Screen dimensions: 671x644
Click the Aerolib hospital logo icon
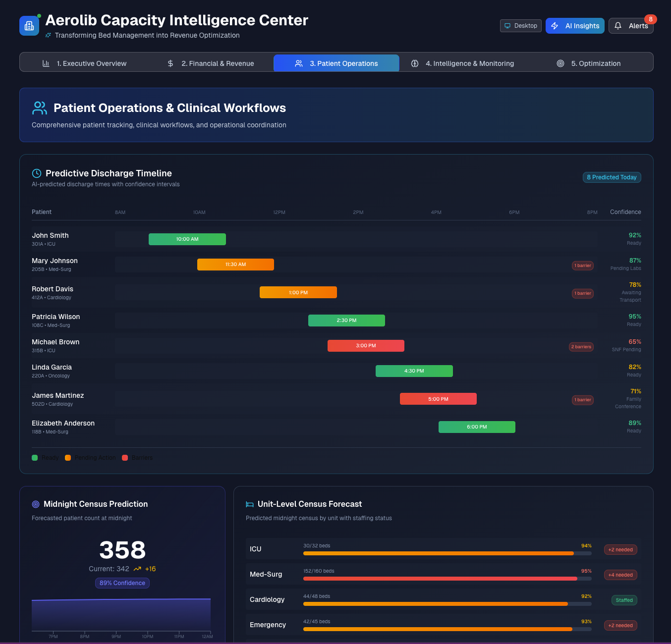pyautogui.click(x=29, y=26)
